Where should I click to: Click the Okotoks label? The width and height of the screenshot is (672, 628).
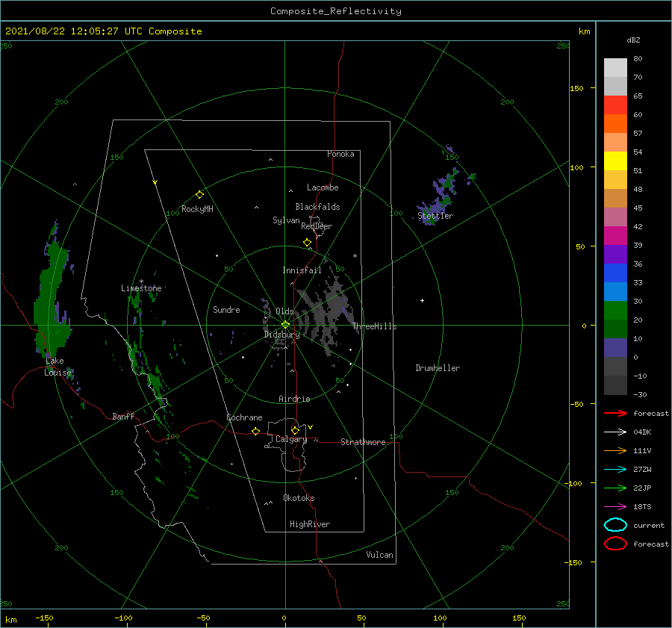click(299, 498)
